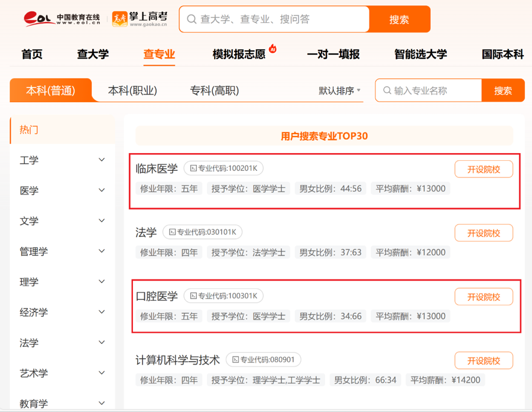Image resolution: width=532 pixels, height=412 pixels.
Task: Open 智能选大学 navigation item
Action: click(421, 54)
